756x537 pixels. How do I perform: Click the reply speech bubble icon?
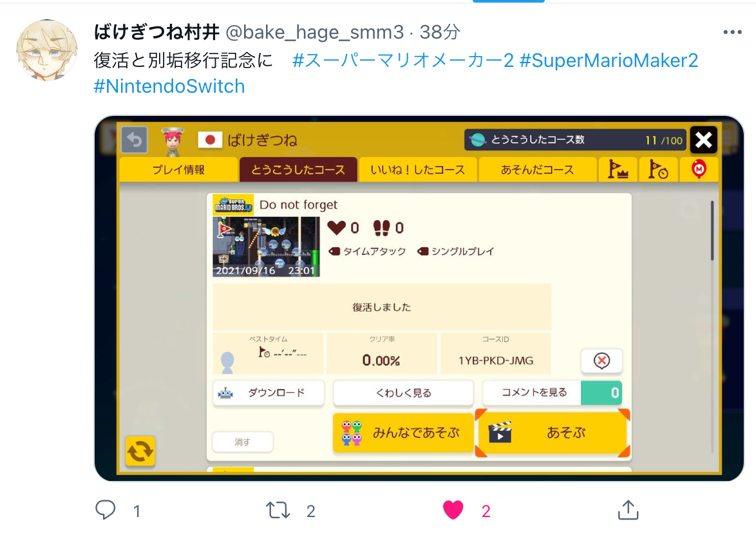pos(105,510)
